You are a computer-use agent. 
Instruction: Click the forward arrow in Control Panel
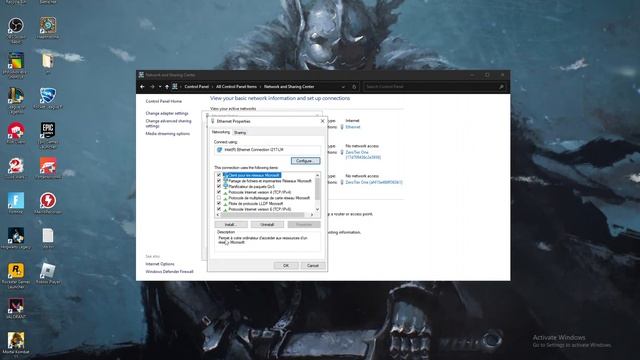click(152, 87)
